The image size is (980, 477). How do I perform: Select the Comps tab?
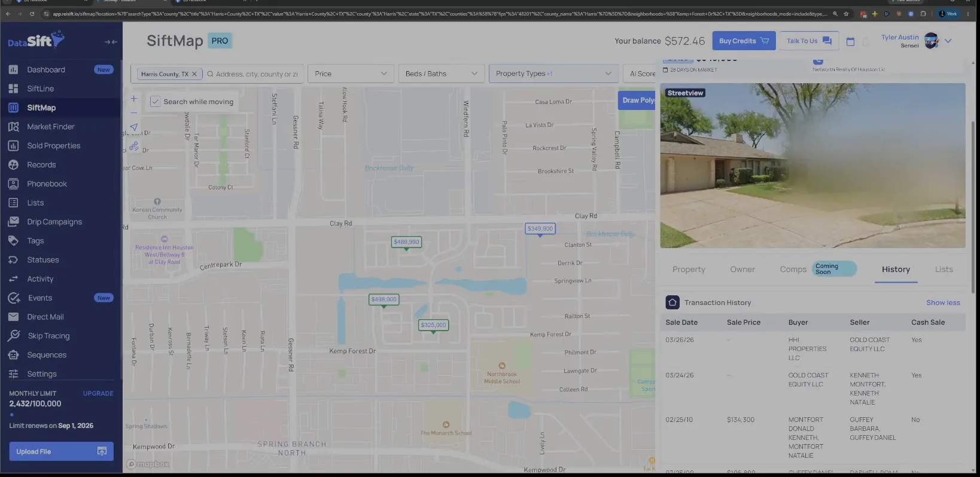tap(793, 270)
